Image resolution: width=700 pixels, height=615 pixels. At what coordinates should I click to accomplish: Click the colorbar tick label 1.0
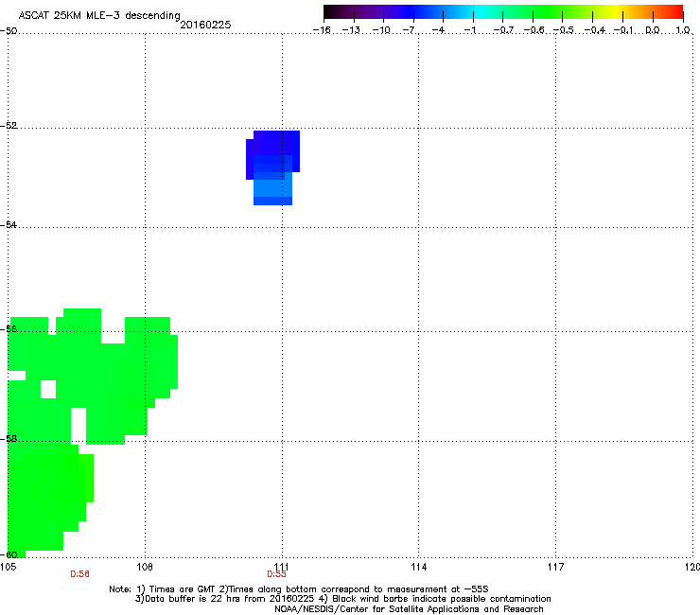(683, 30)
